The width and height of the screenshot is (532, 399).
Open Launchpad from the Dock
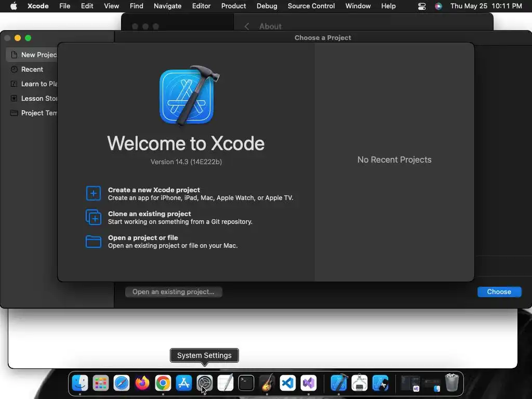point(101,383)
